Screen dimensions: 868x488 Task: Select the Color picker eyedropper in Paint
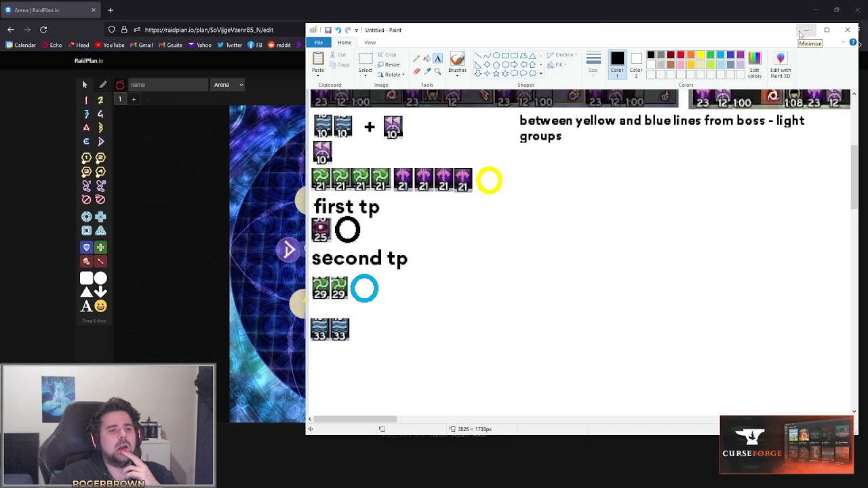click(x=427, y=71)
